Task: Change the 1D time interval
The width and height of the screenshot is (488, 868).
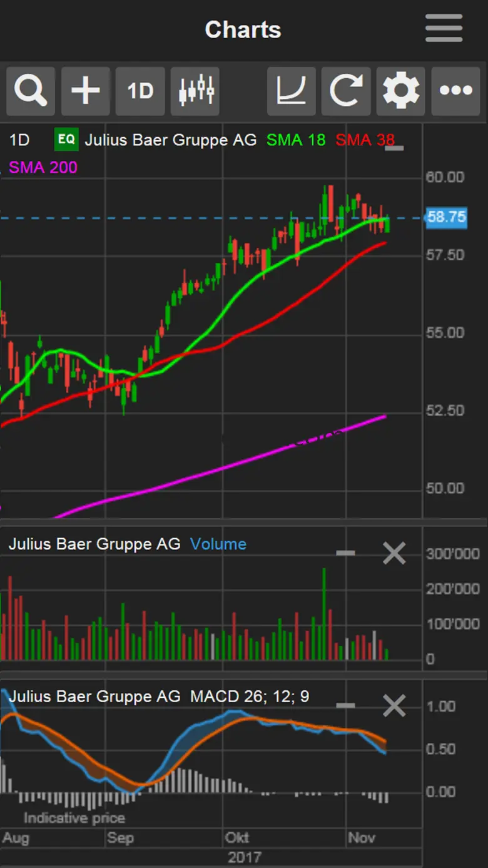Action: 140,91
